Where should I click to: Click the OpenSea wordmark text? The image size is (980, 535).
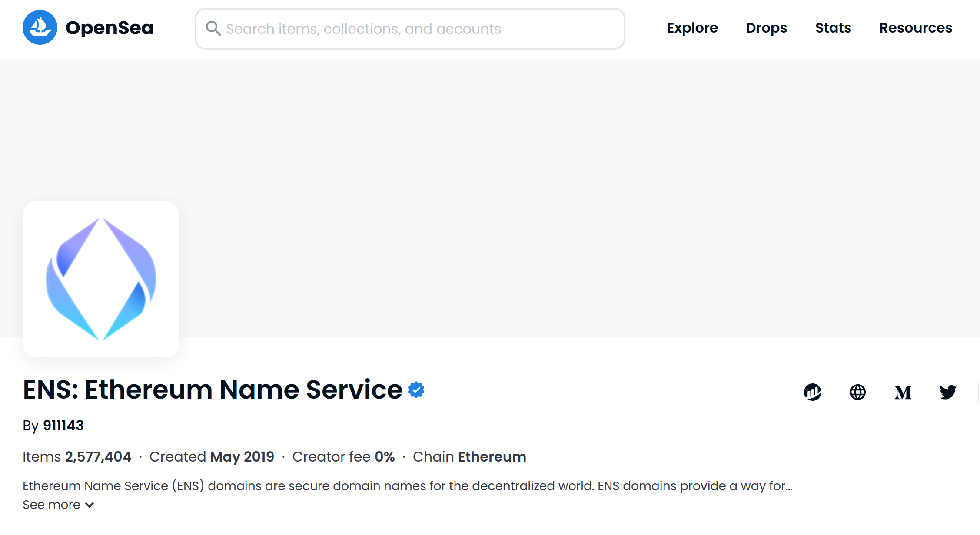click(x=110, y=28)
